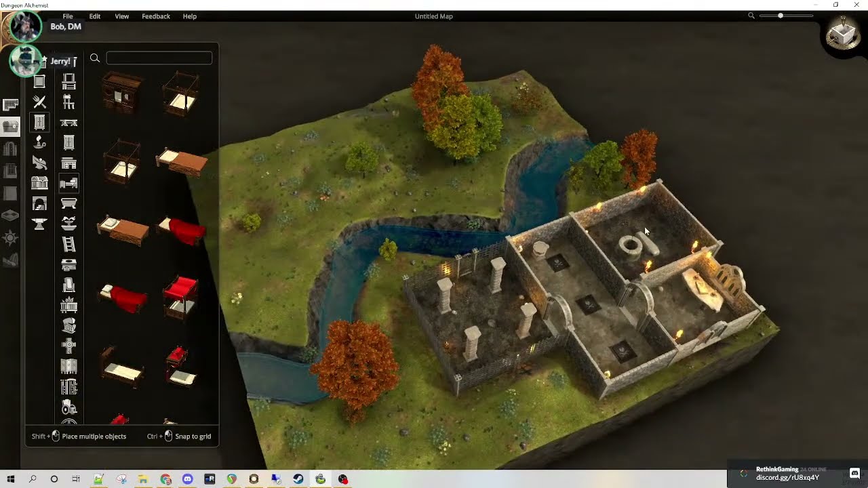Open Windows Start menu
Image resolution: width=868 pixels, height=488 pixels.
click(x=10, y=479)
